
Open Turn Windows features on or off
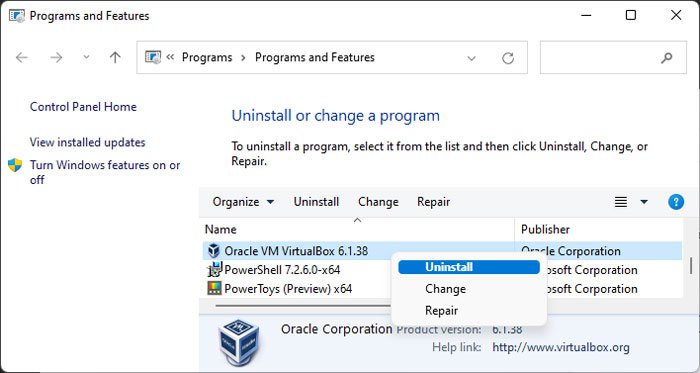pos(105,172)
